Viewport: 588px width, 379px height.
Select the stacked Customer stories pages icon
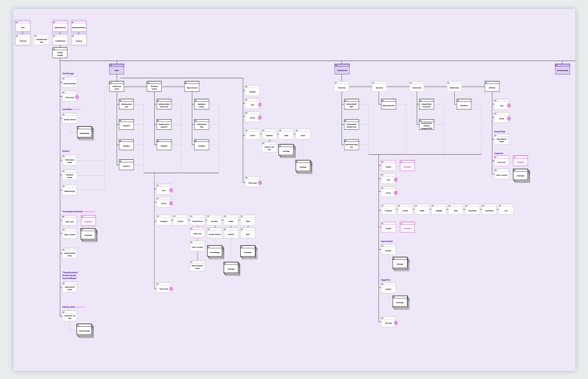click(85, 331)
